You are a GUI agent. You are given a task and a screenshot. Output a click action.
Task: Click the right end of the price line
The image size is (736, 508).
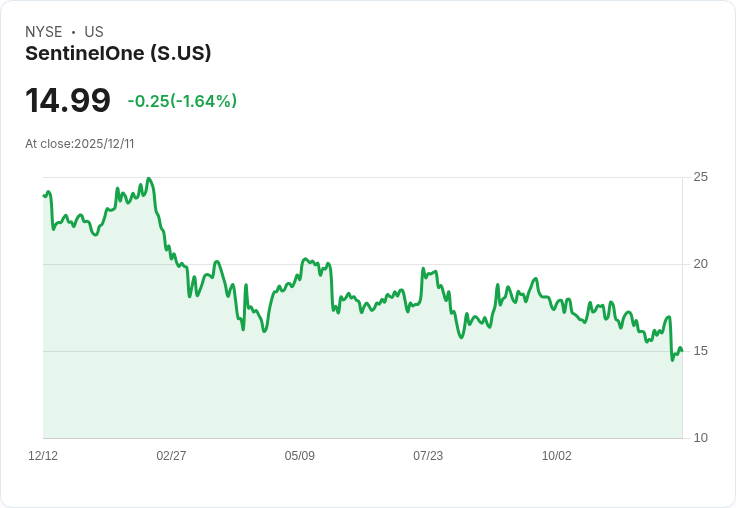(x=682, y=350)
